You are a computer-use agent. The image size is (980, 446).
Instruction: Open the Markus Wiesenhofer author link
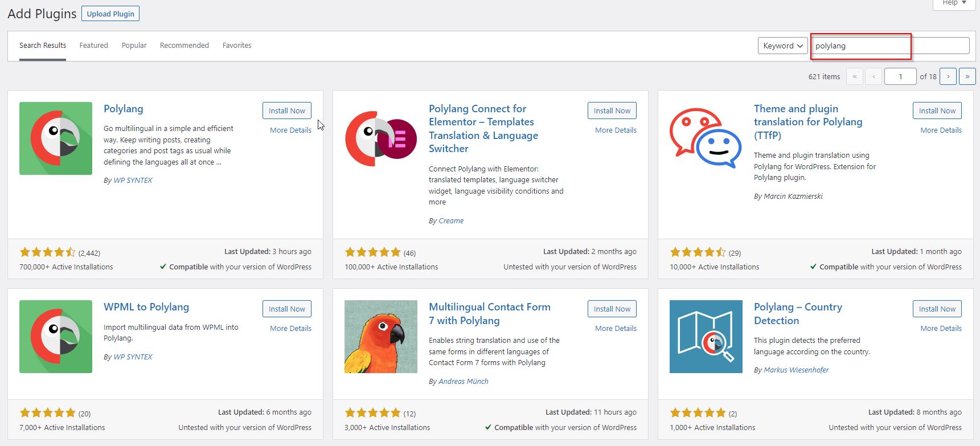796,370
